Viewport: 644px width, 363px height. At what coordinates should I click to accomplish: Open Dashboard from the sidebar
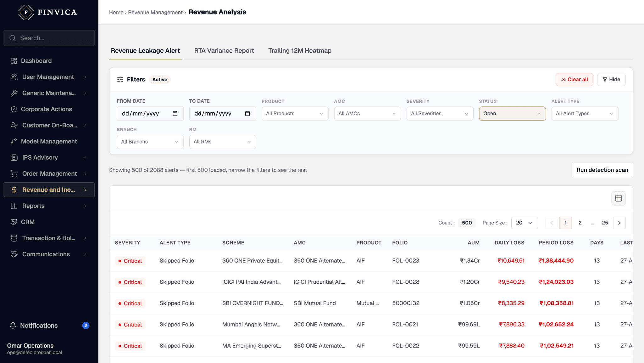49,61
